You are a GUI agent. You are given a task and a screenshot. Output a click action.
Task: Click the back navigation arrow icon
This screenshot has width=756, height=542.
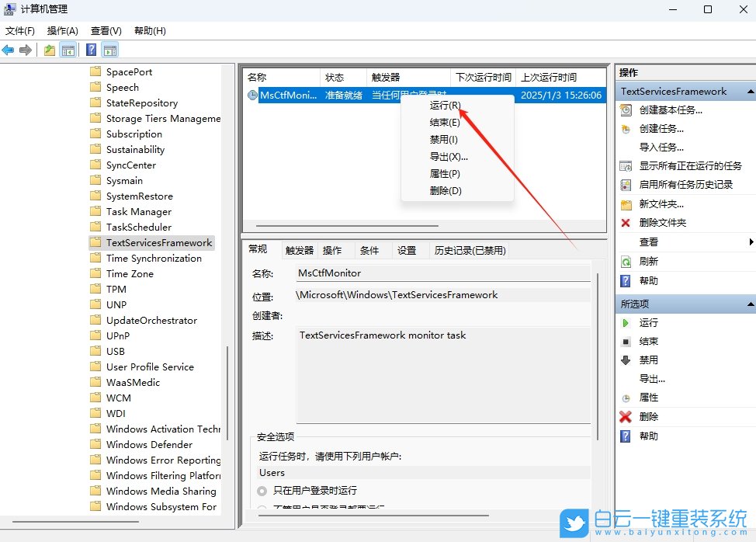(8, 49)
